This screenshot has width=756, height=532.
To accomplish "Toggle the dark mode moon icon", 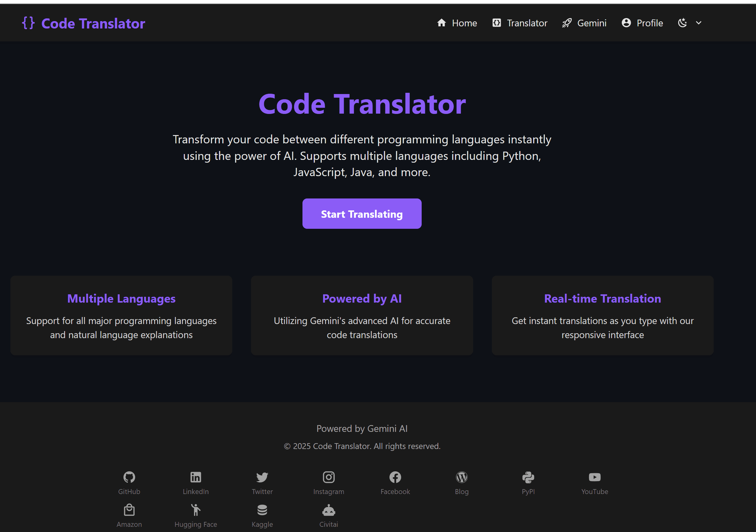I will (x=682, y=23).
